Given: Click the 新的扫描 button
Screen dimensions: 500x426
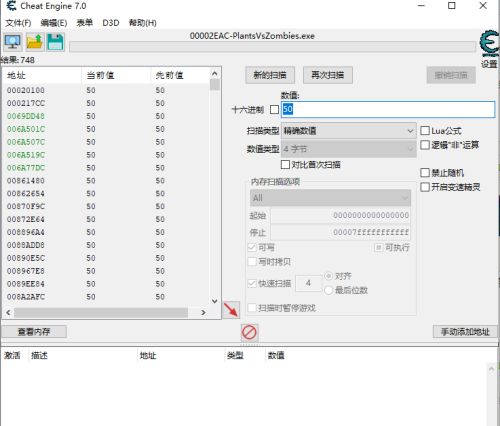Looking at the screenshot, I should [270, 75].
